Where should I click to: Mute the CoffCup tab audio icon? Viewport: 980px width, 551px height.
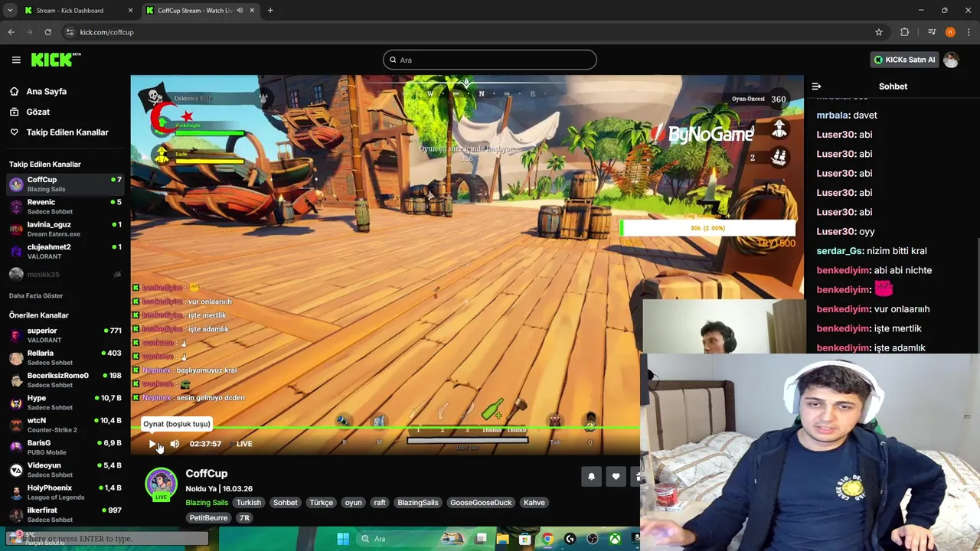[240, 11]
